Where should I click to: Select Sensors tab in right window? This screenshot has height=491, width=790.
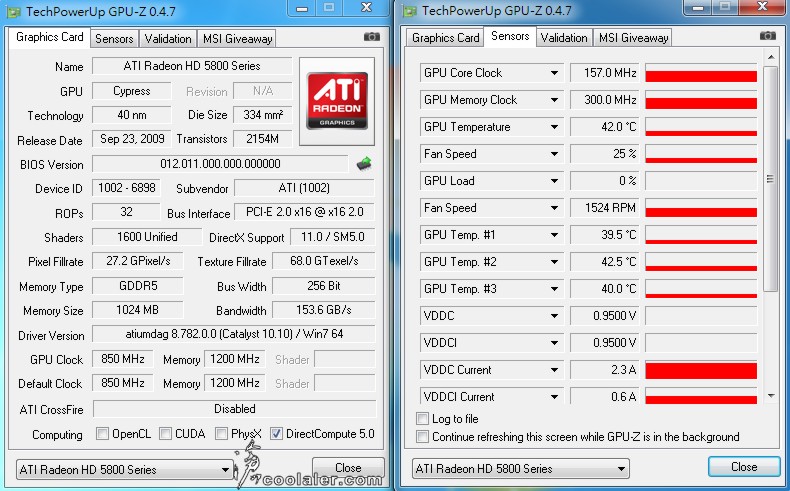[510, 36]
